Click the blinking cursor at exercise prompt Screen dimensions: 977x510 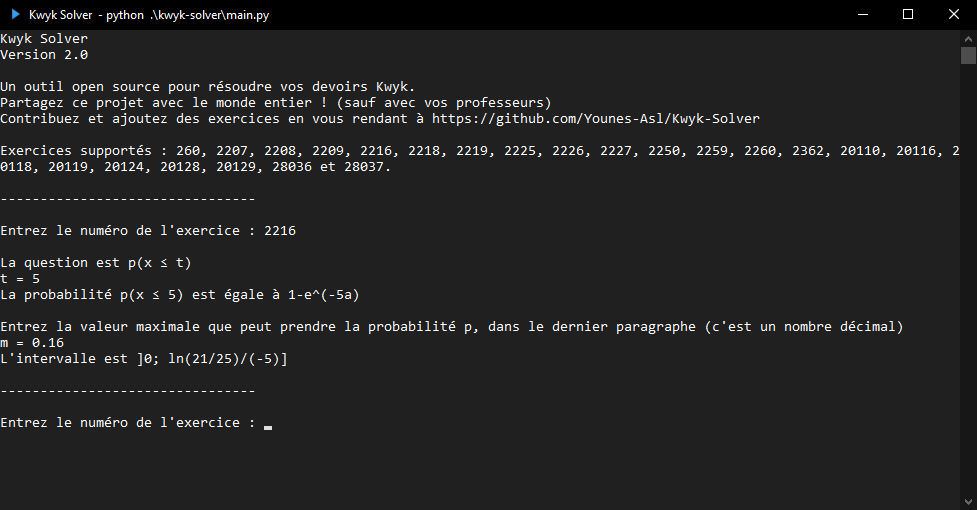tap(268, 427)
